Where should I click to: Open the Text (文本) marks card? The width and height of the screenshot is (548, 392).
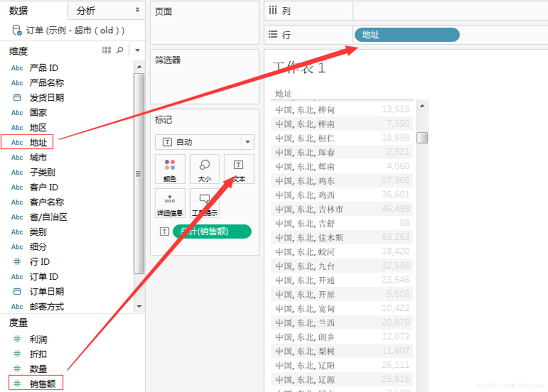[x=239, y=169]
